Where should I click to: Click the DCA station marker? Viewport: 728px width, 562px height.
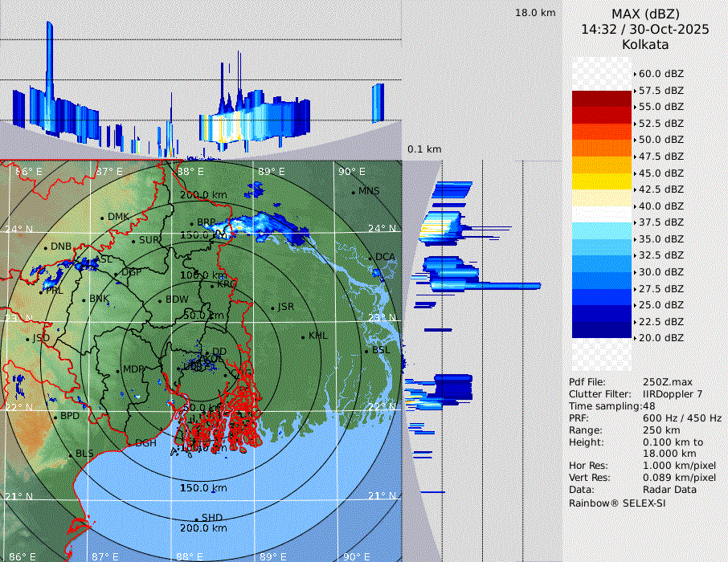coord(370,258)
